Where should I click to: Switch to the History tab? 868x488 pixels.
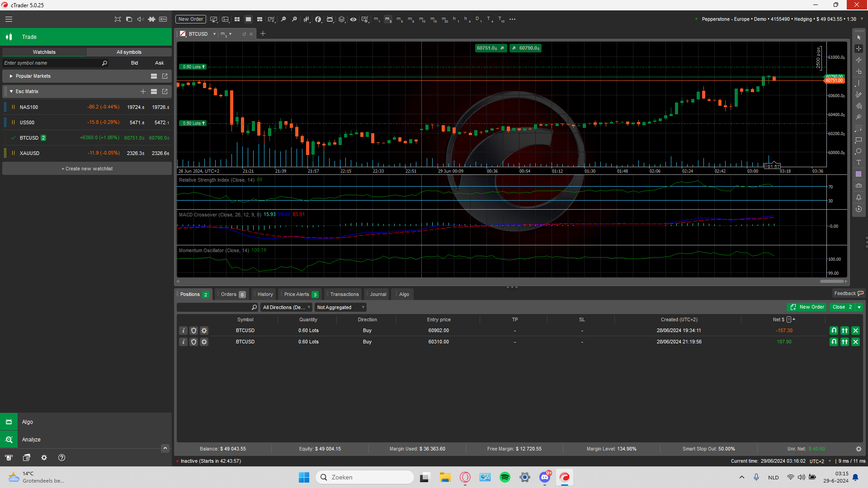pyautogui.click(x=265, y=295)
